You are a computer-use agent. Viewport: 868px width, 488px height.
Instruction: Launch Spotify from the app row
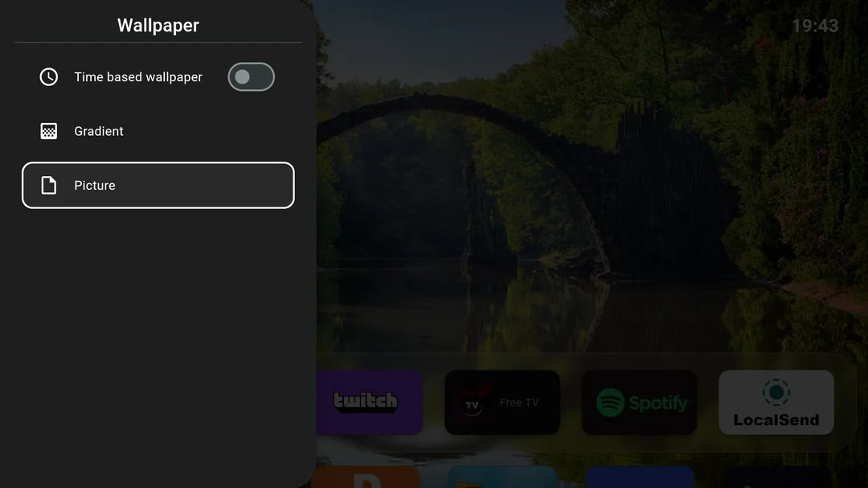(639, 402)
